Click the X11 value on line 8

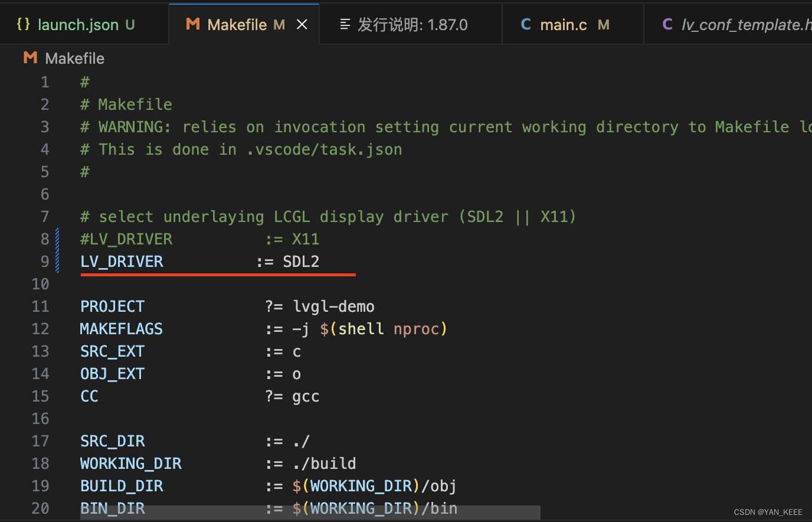click(306, 239)
